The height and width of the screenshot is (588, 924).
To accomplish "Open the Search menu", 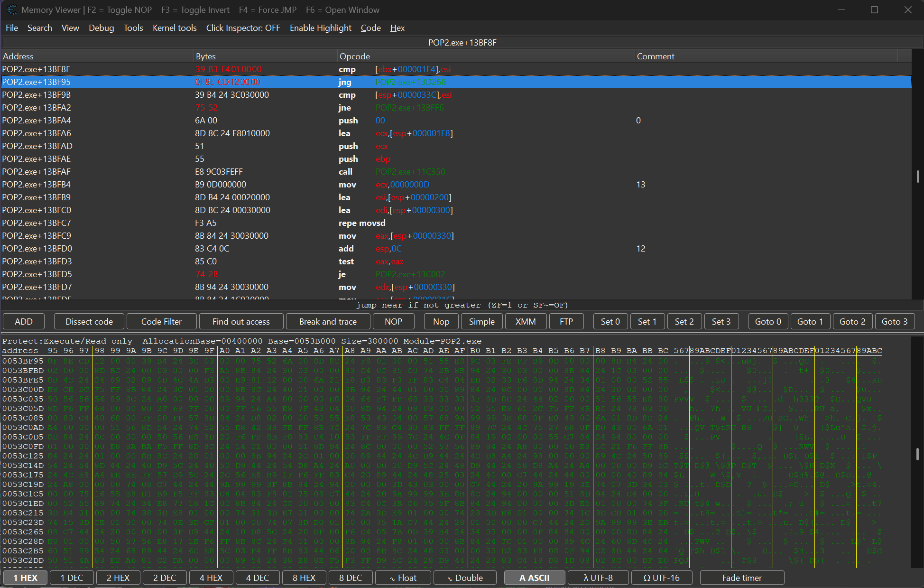I will pyautogui.click(x=40, y=28).
